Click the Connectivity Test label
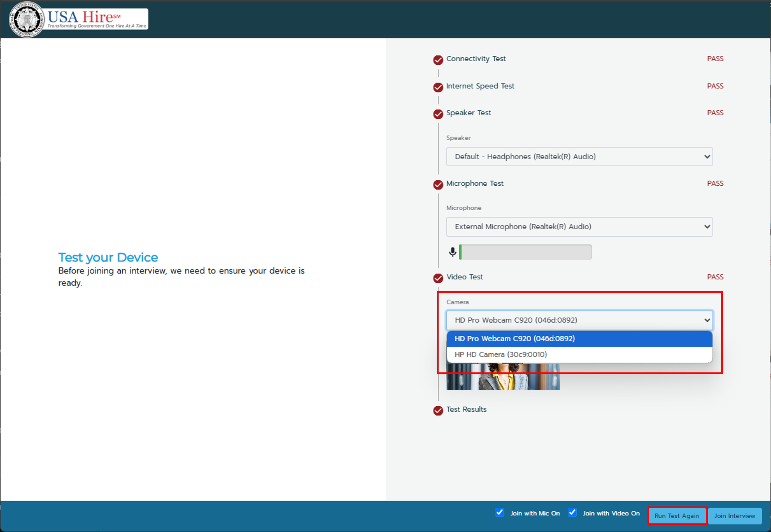This screenshot has width=771, height=532. tap(476, 59)
